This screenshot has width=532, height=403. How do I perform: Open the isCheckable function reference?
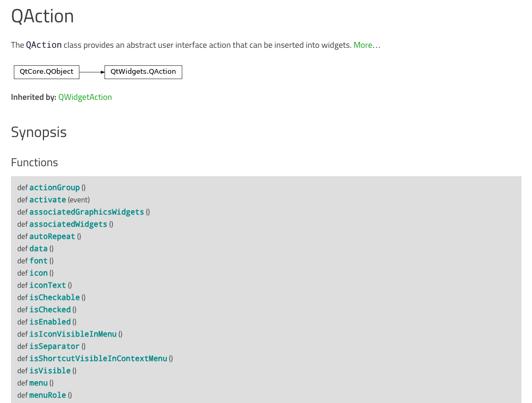click(54, 297)
